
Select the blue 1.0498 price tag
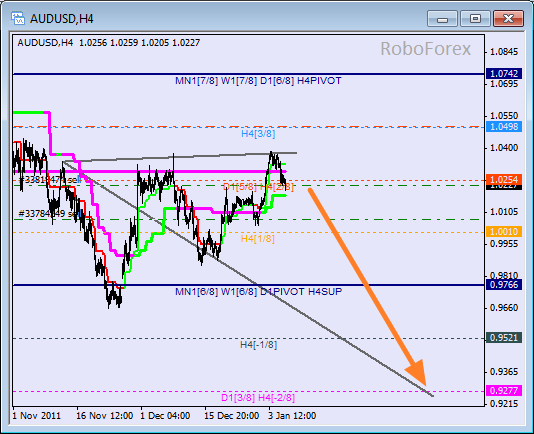[x=504, y=127]
